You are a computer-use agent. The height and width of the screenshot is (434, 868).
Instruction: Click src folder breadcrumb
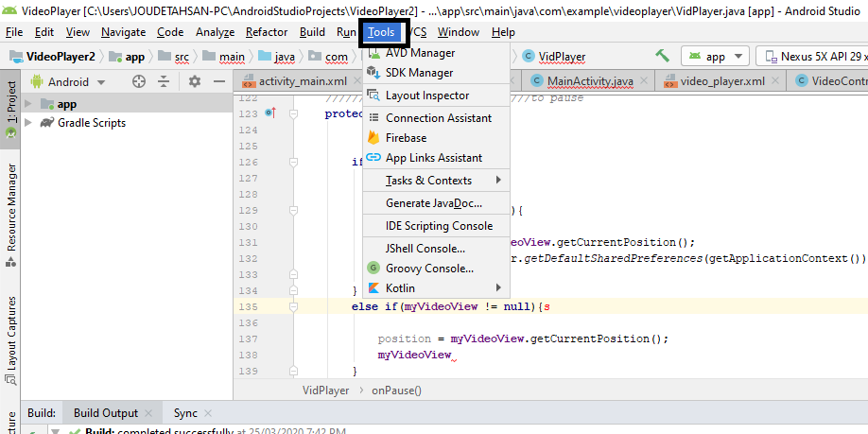[182, 57]
